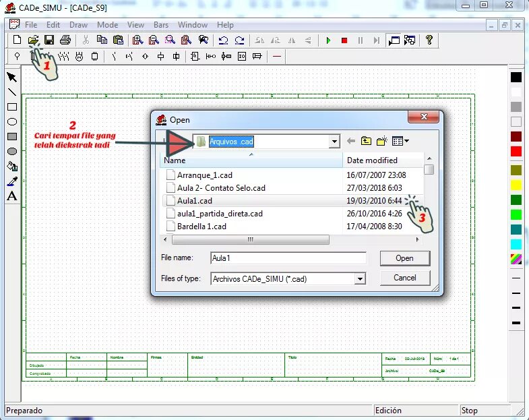Click the Cancel button in dialog
The width and height of the screenshot is (529, 420).
[405, 278]
